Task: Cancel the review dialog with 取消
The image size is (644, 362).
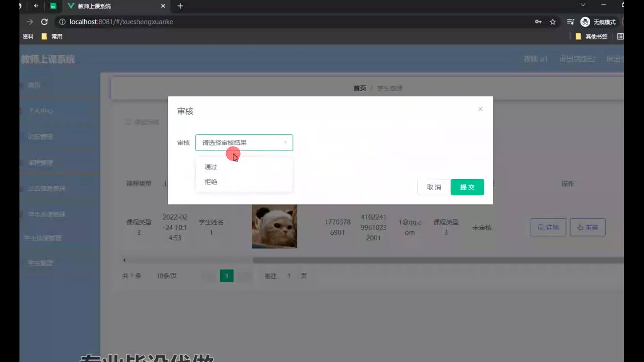Action: (x=434, y=187)
